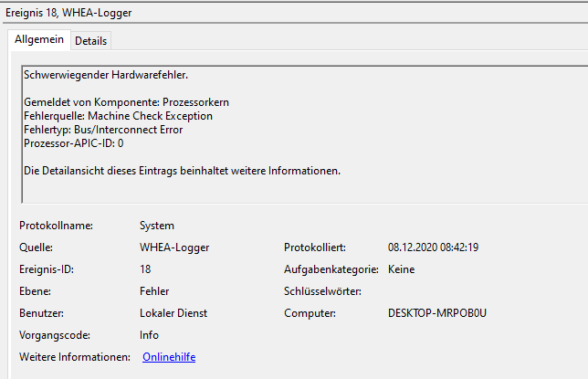The height and width of the screenshot is (379, 588).
Task: Click the Gemeldet von Komponente line
Action: coord(126,102)
